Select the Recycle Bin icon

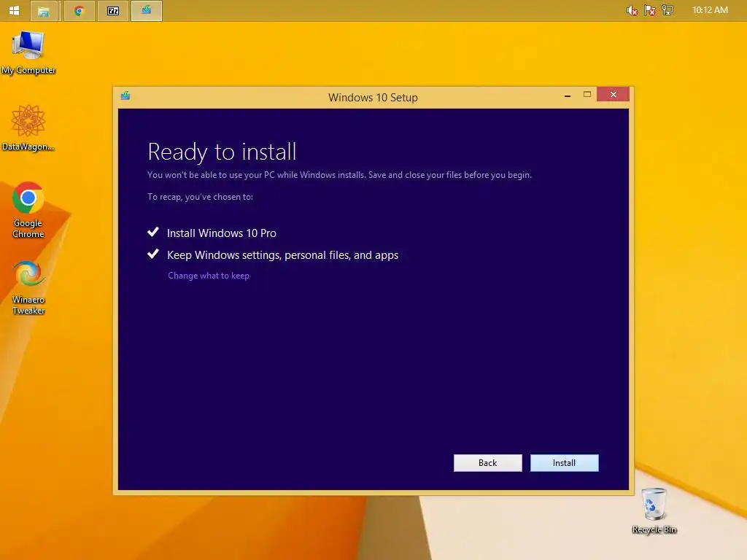pyautogui.click(x=654, y=511)
